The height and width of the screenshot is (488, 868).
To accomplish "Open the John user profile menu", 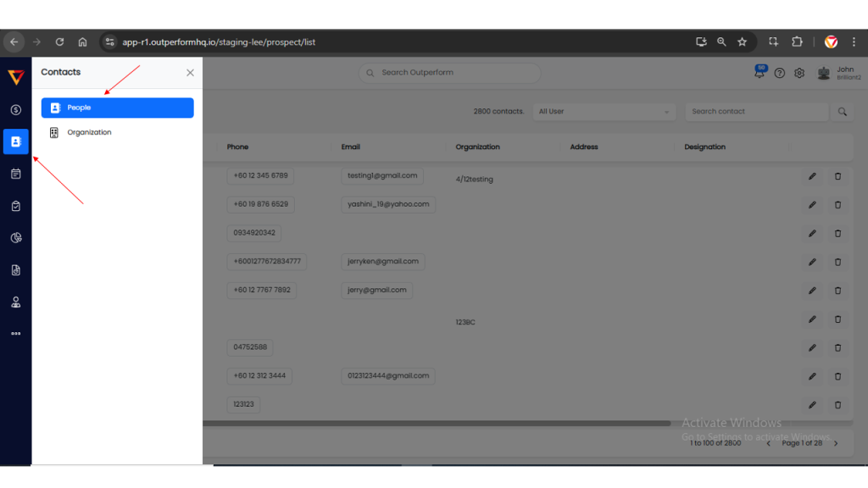I will (x=835, y=73).
